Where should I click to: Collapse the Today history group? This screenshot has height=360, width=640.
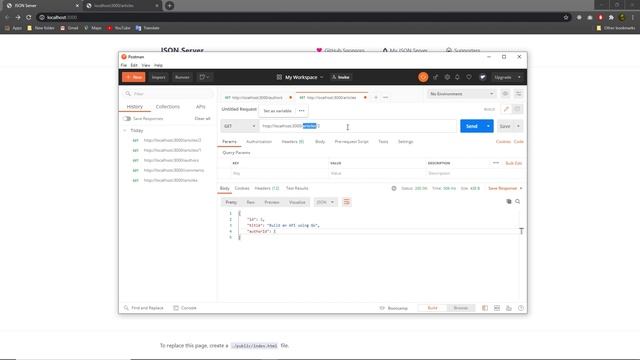point(125,131)
